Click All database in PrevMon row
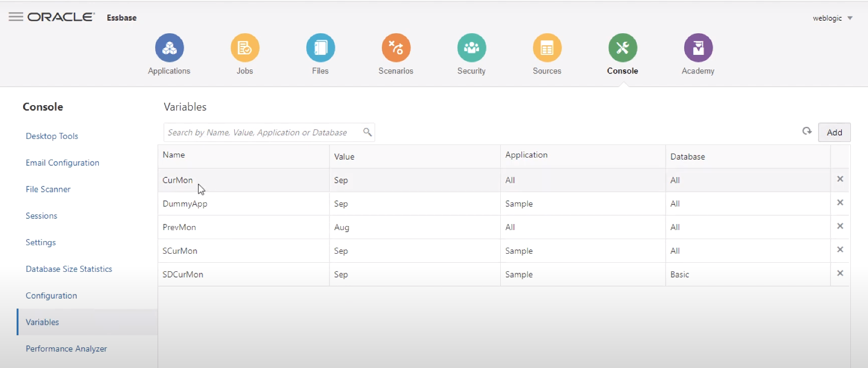The width and height of the screenshot is (868, 368). (675, 227)
